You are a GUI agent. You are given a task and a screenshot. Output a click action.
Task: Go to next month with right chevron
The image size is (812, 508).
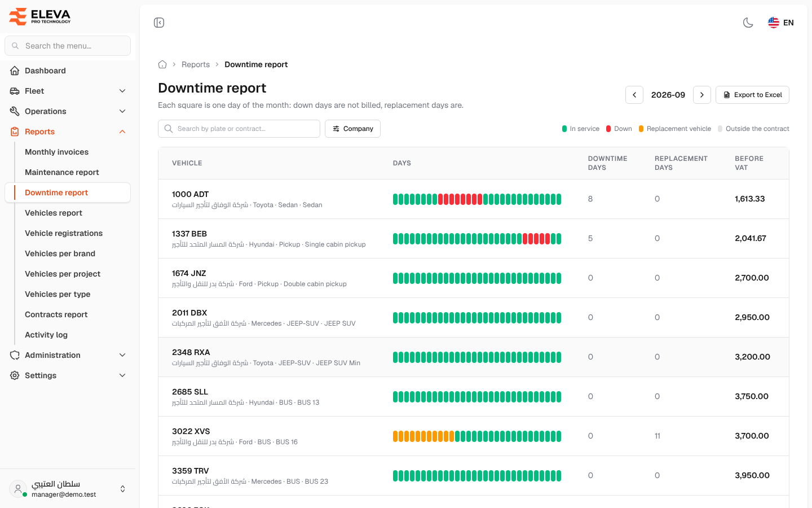702,95
